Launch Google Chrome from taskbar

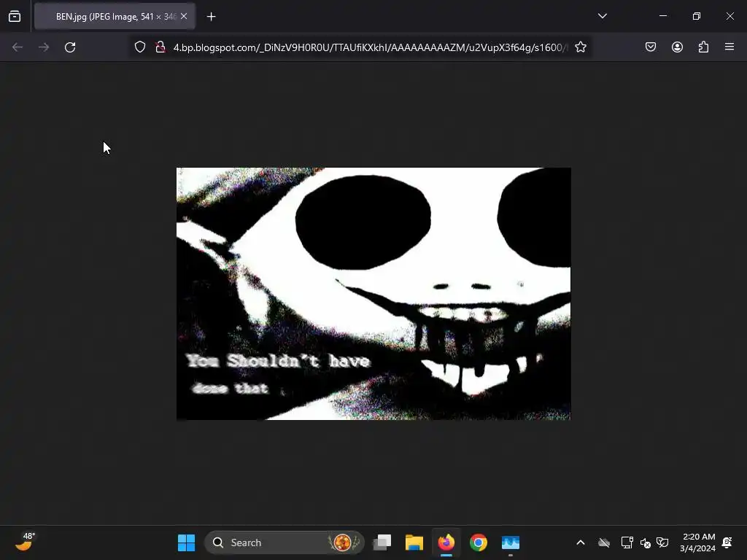click(479, 542)
